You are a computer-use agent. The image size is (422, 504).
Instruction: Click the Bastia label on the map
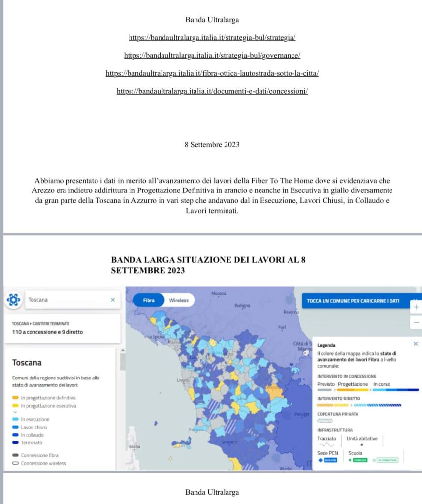[x=134, y=447]
